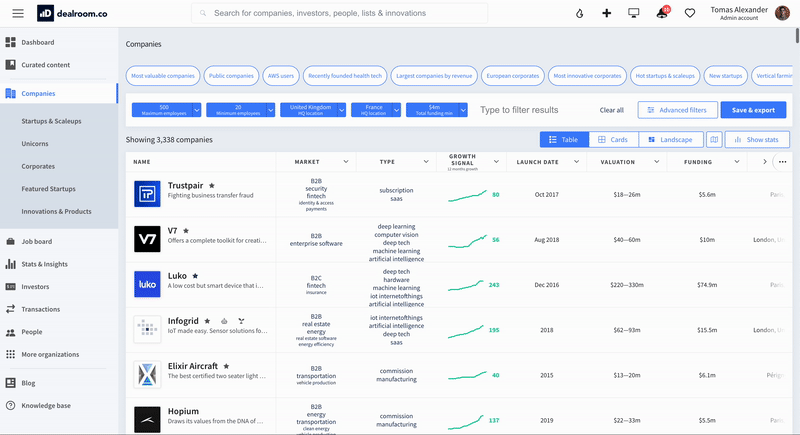Show more columns with right chevron
The image size is (800, 435).
(764, 162)
